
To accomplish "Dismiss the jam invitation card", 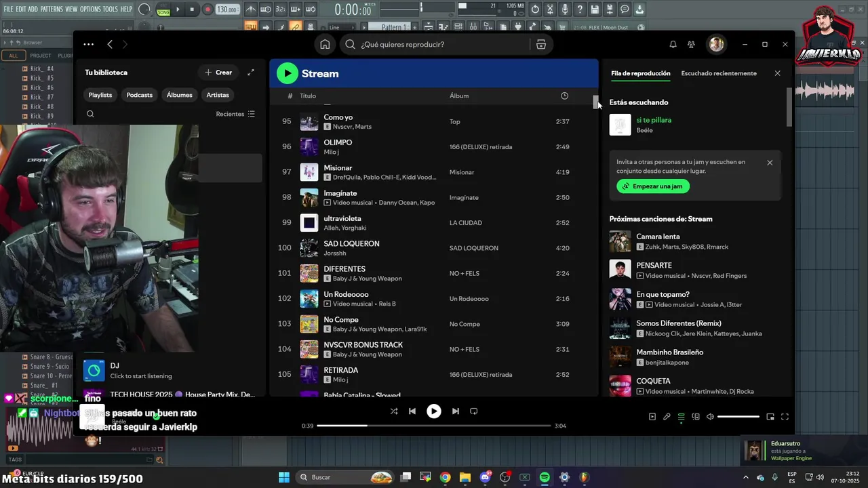I will [x=770, y=163].
